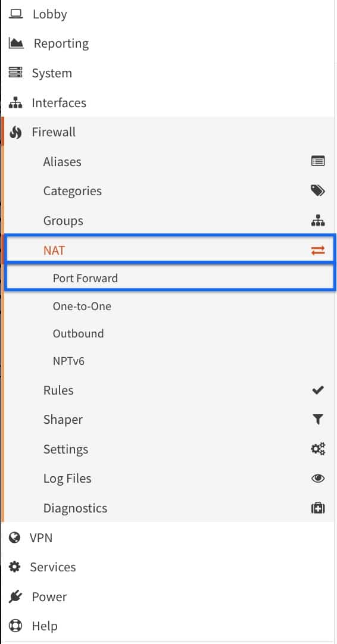The image size is (337, 644).
Task: Expand Rules in Firewall menu
Action: tap(168, 390)
